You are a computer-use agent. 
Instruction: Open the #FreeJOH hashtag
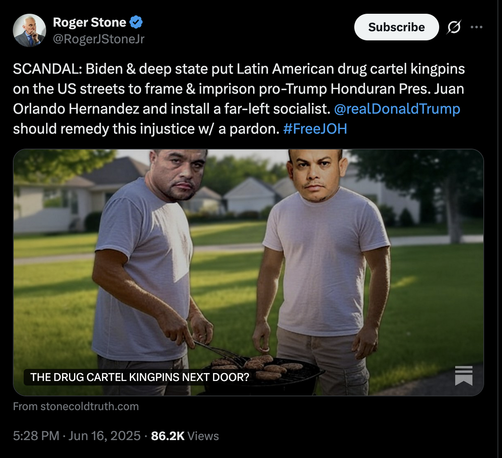[x=315, y=129]
